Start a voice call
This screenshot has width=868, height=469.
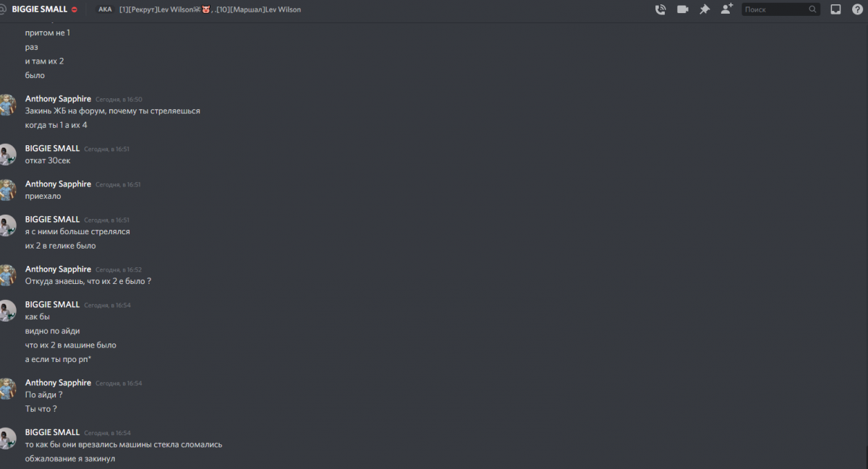pos(660,9)
